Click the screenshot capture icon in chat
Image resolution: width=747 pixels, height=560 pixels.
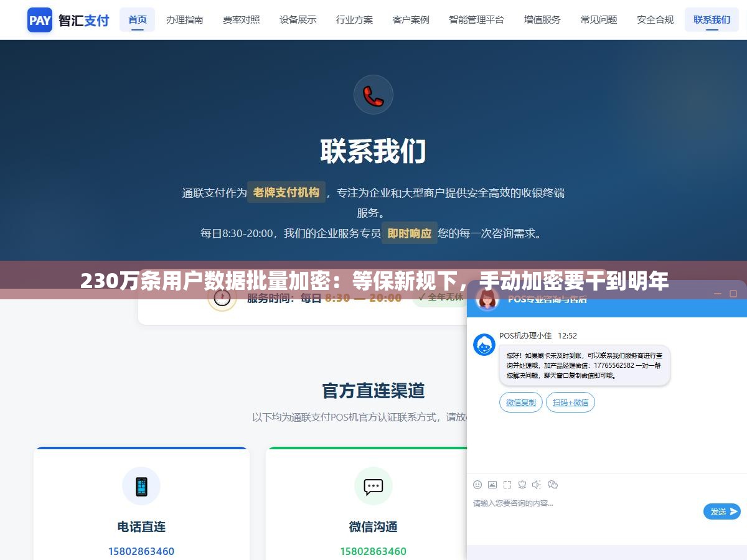507,484
